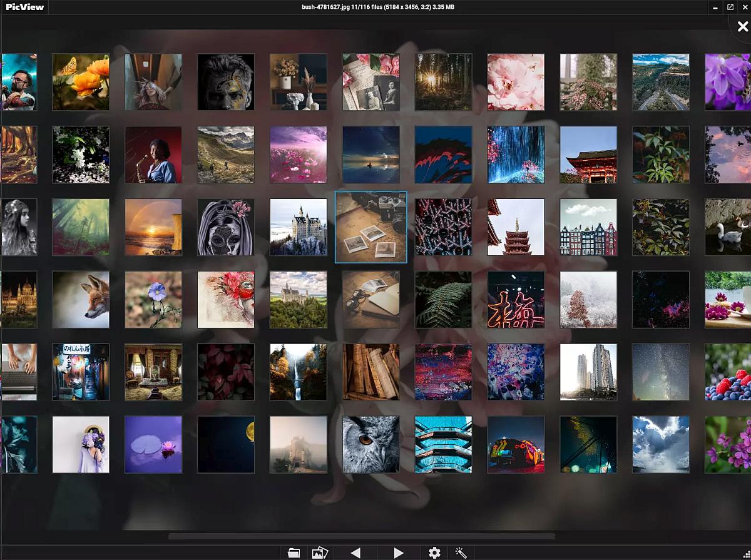Open the mountain valley hikers thumbnail
This screenshot has width=751, height=560.
point(226,155)
